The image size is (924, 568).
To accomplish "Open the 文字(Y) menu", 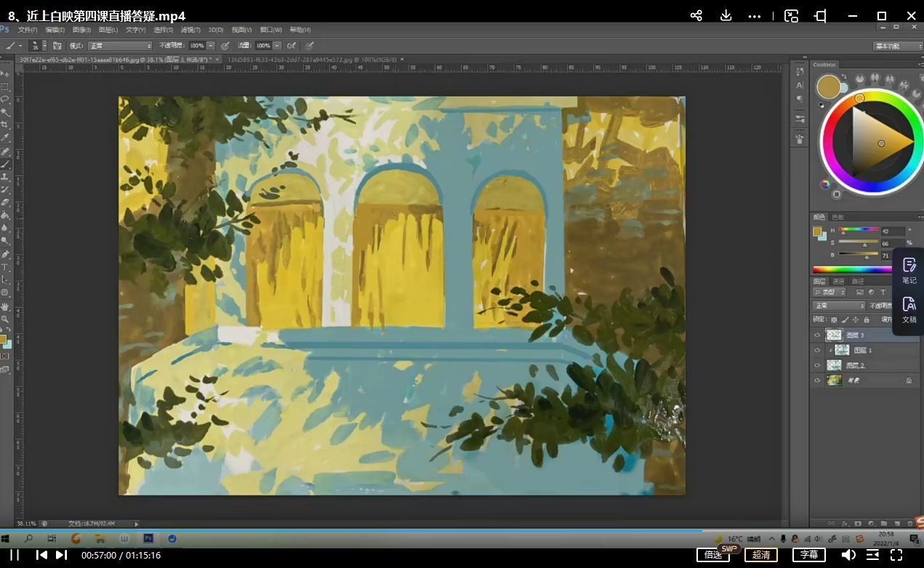I will coord(136,30).
